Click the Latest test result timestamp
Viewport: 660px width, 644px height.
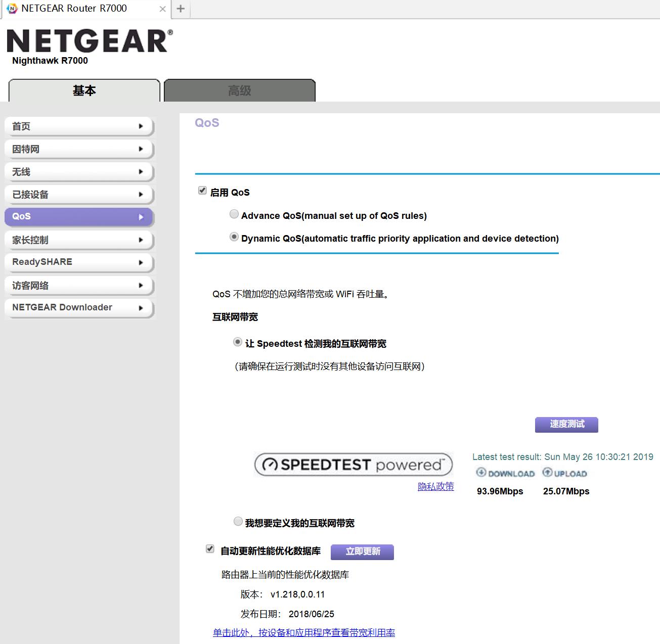pyautogui.click(x=563, y=457)
